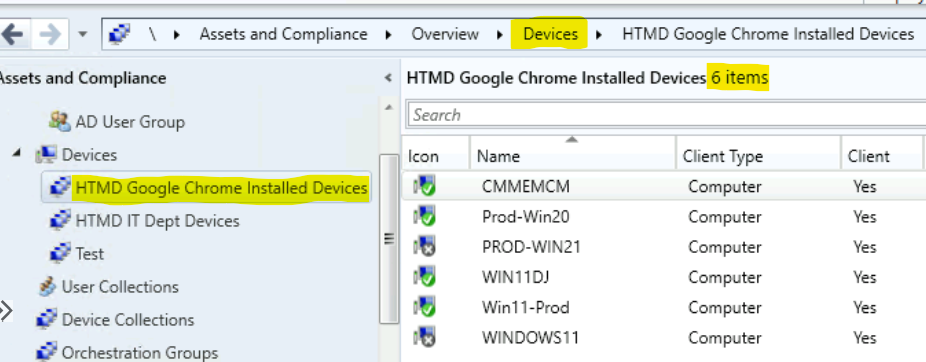This screenshot has width=926, height=362.
Task: Open the navigation history dropdown arrow
Action: point(83,34)
